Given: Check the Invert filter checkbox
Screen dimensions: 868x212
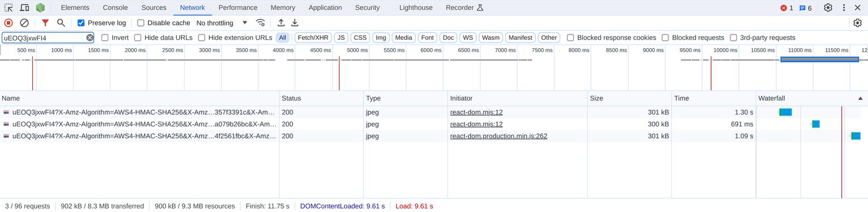Looking at the screenshot, I should click(x=105, y=37).
